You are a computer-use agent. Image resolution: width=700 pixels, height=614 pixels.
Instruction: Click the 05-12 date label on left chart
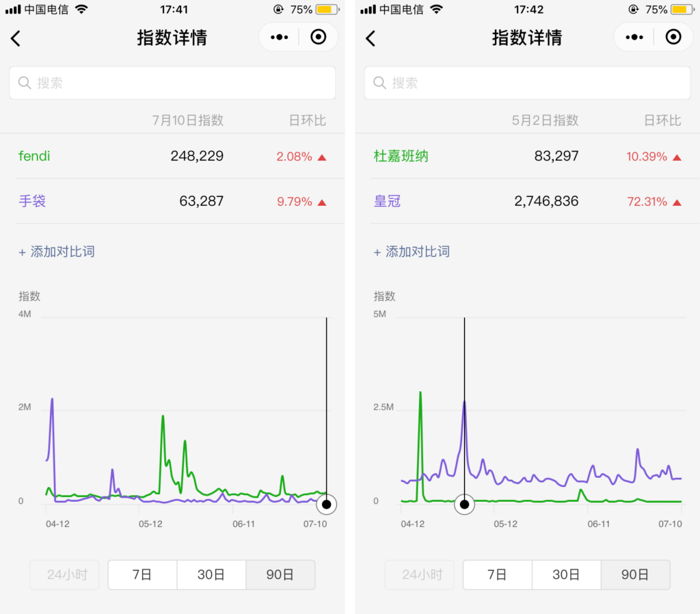tap(150, 524)
